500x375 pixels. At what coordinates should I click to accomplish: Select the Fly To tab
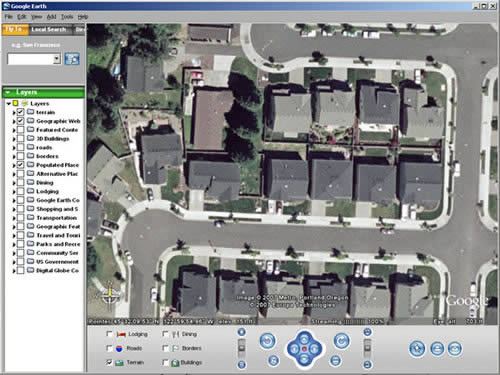[15, 29]
